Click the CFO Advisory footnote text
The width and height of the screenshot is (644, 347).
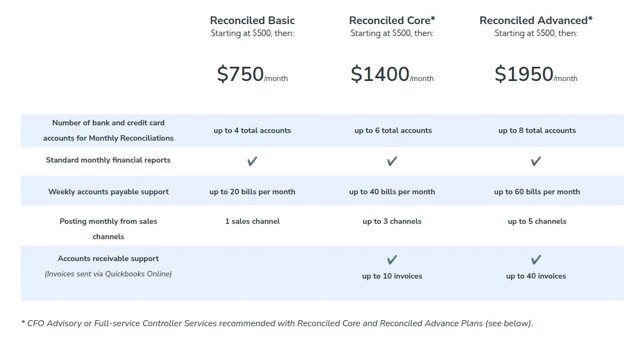pos(277,323)
